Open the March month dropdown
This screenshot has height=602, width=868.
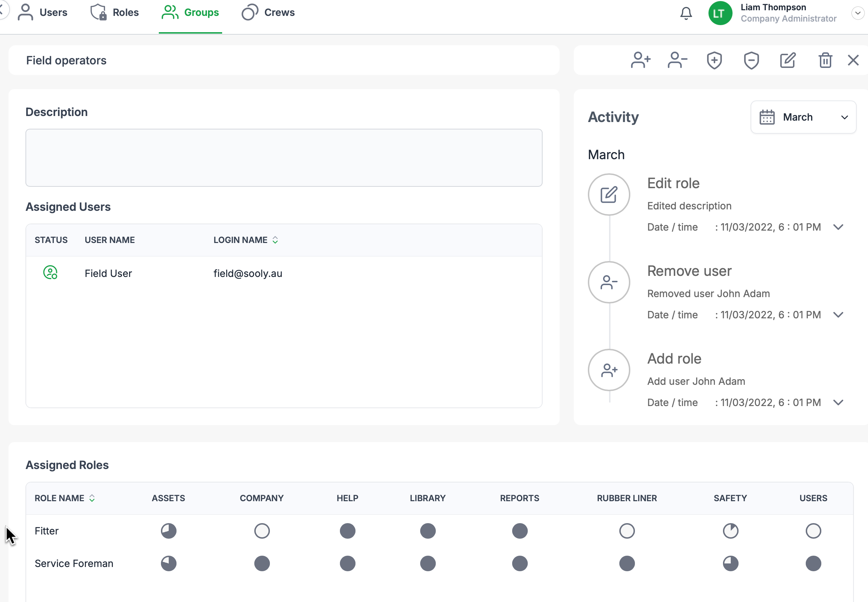[x=803, y=117]
